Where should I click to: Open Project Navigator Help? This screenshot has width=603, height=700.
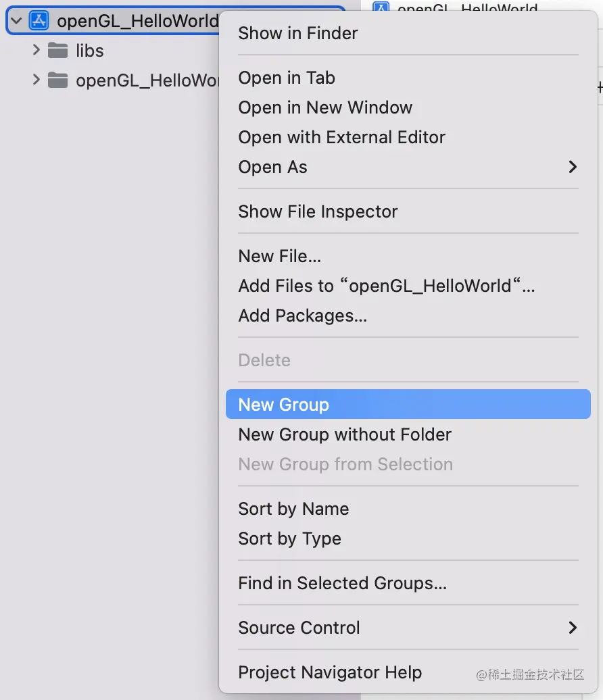pyautogui.click(x=408, y=672)
